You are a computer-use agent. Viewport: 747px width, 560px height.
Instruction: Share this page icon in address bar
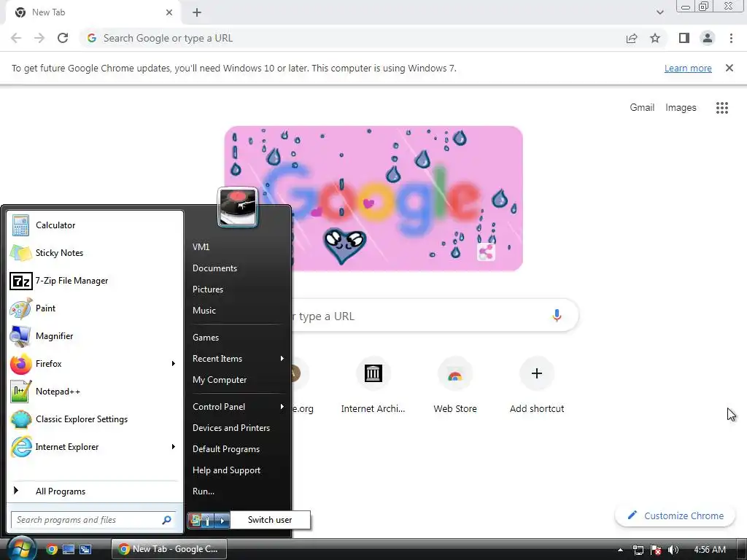(632, 38)
